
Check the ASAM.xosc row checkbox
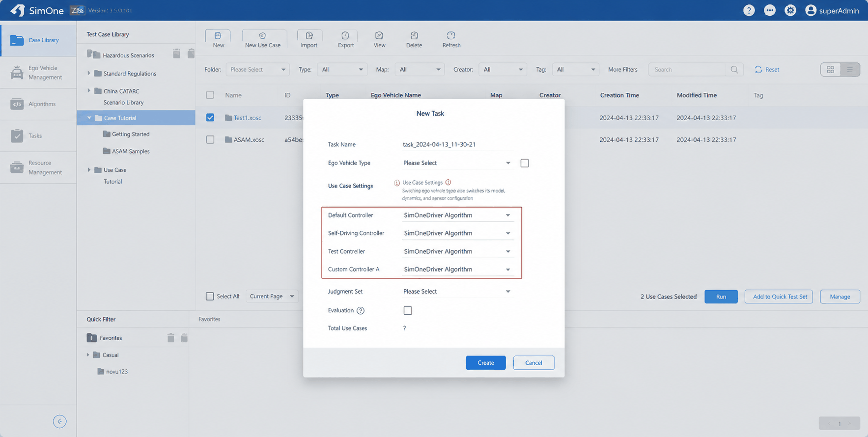[x=210, y=140]
